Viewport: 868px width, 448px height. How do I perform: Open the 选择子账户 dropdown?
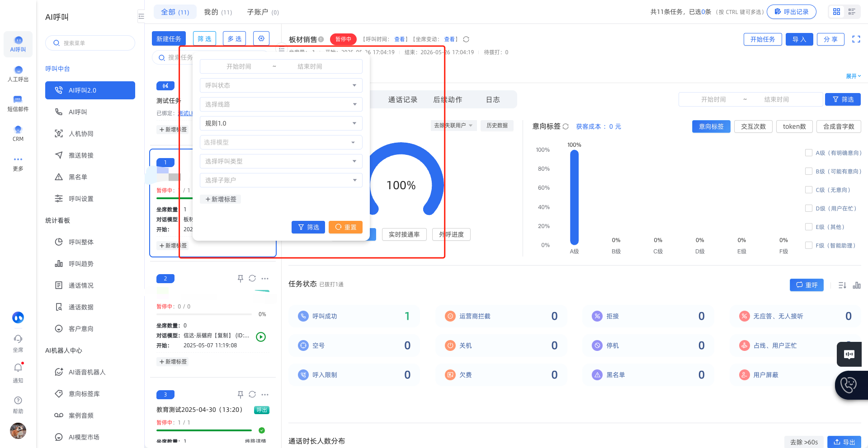coord(281,180)
